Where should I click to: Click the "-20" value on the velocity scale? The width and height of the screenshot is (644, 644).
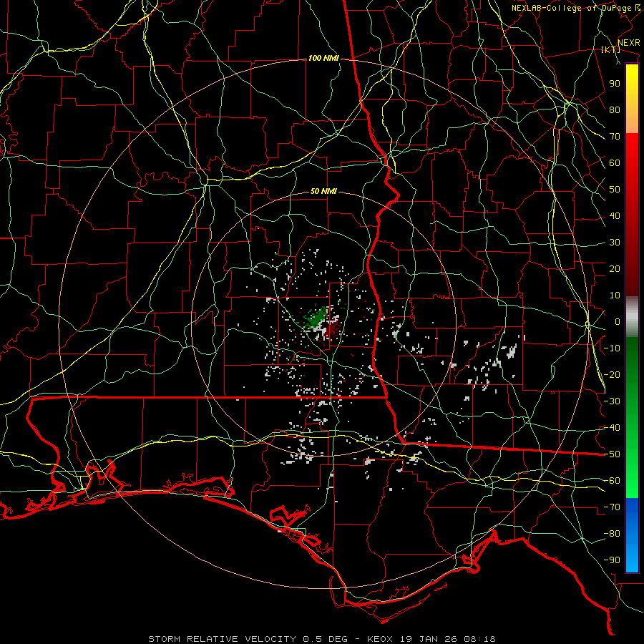coord(613,374)
